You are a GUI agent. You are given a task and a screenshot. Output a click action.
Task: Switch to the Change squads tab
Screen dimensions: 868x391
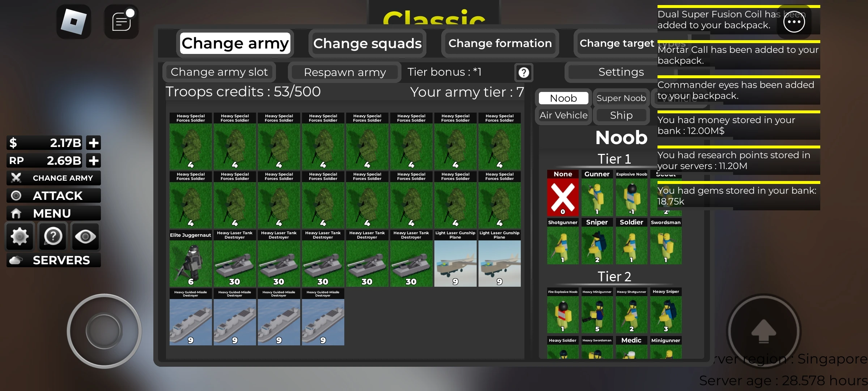(367, 43)
